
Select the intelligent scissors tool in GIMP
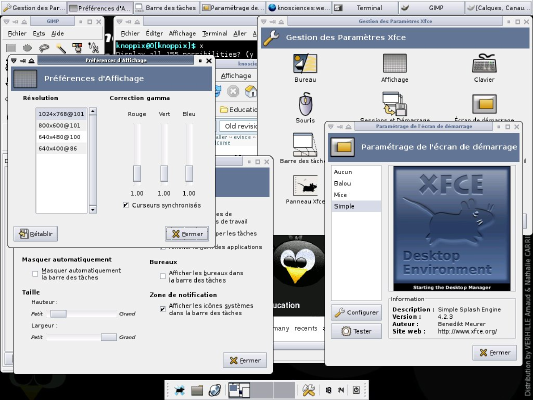(x=93, y=48)
